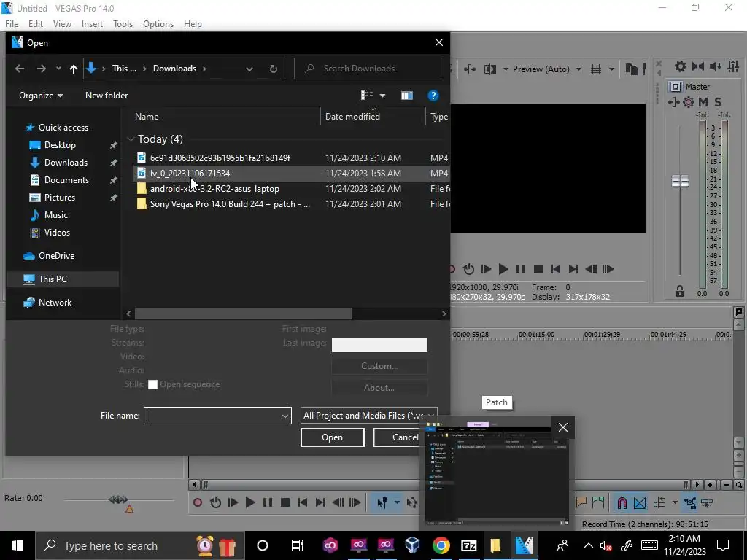This screenshot has width=747, height=560.
Task: Open mixer properties gear icon
Action: pos(681,66)
